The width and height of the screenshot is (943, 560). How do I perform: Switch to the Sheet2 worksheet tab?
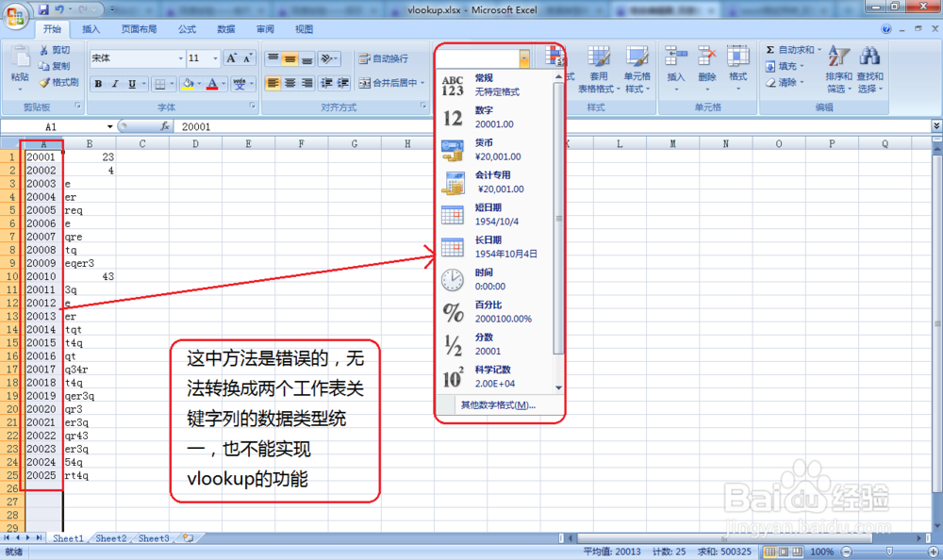(x=109, y=538)
